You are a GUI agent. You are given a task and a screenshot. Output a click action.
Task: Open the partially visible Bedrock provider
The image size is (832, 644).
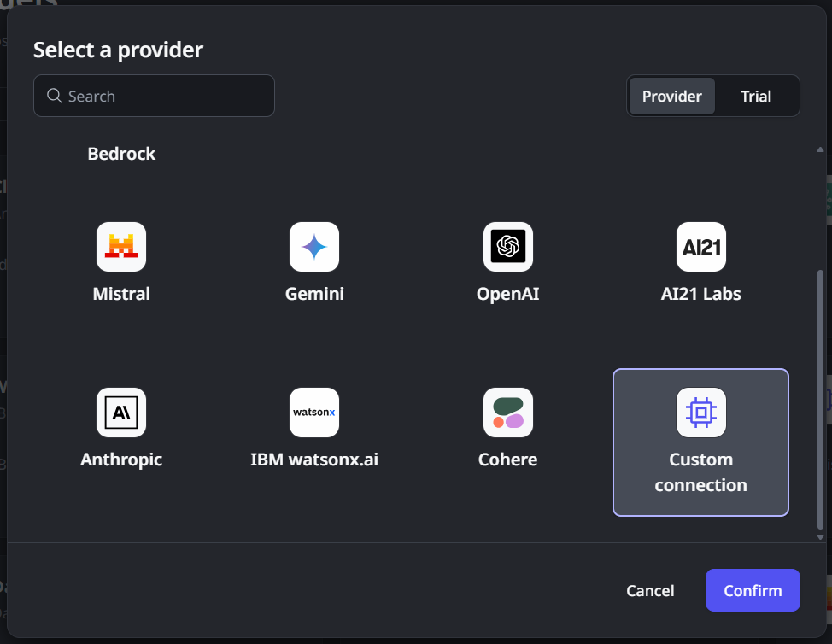coord(121,153)
